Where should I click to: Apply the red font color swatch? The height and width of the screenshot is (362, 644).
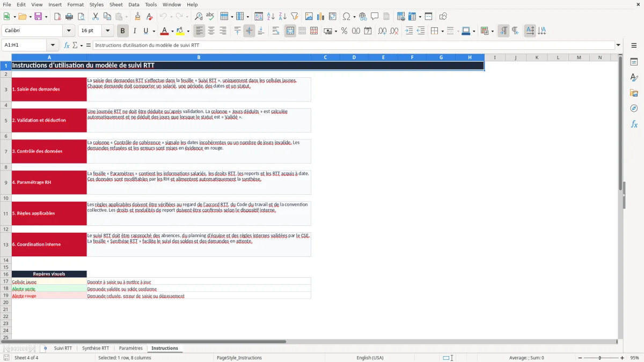click(x=165, y=31)
